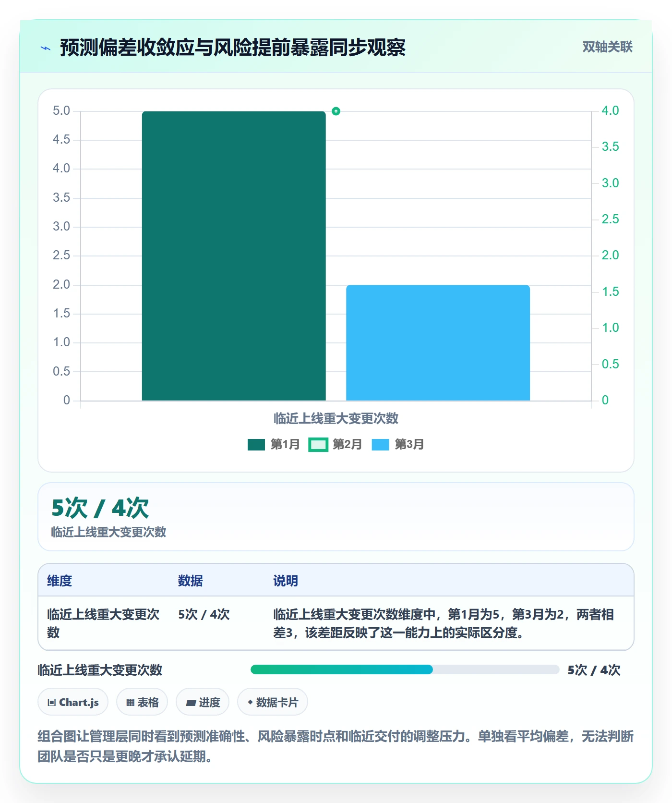Select the green line data point marker
The image size is (672, 803).
pyautogui.click(x=336, y=111)
